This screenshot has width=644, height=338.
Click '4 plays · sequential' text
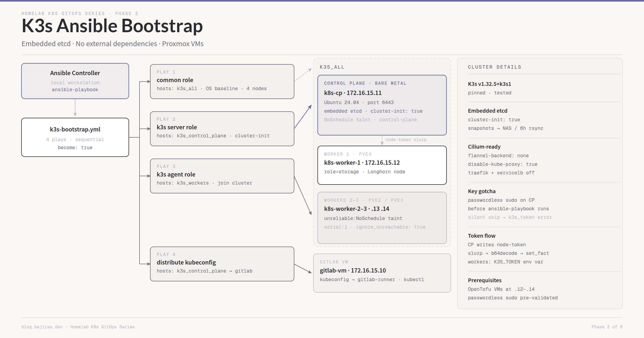point(75,139)
